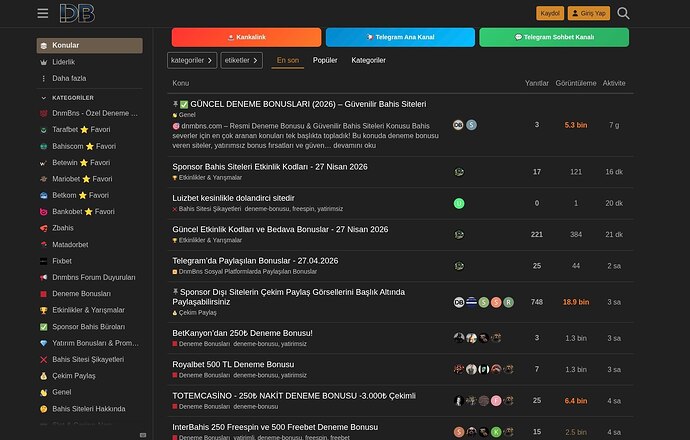Expand the etiketler dropdown
This screenshot has width=690, height=440.
pyautogui.click(x=242, y=60)
